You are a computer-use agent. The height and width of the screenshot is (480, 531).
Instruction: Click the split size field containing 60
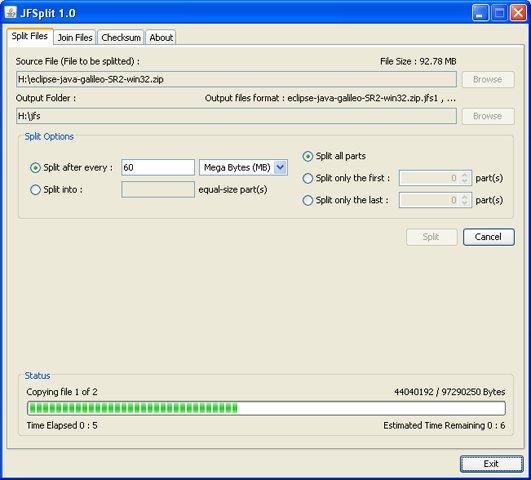click(x=158, y=167)
